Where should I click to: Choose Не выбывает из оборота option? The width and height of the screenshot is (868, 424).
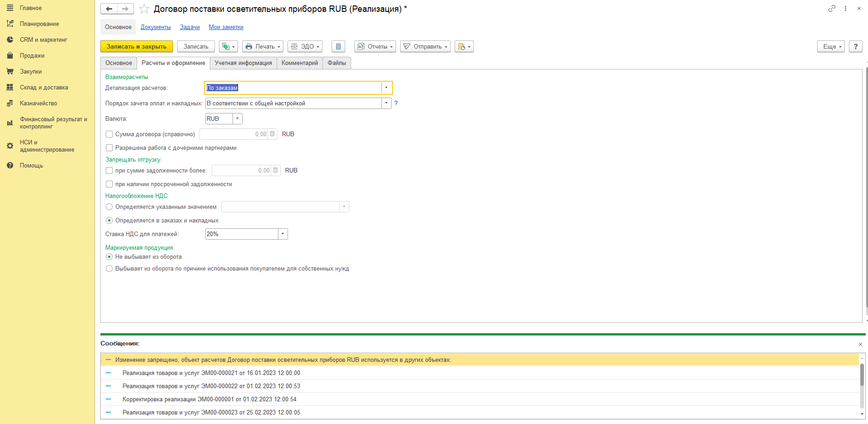pos(109,256)
